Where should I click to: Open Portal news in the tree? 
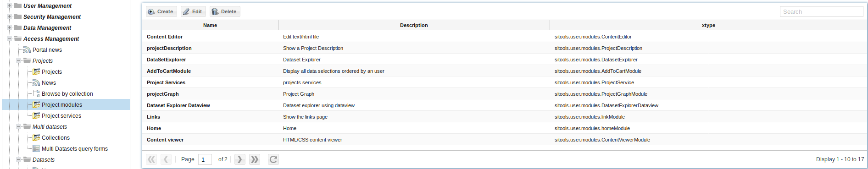[x=47, y=50]
